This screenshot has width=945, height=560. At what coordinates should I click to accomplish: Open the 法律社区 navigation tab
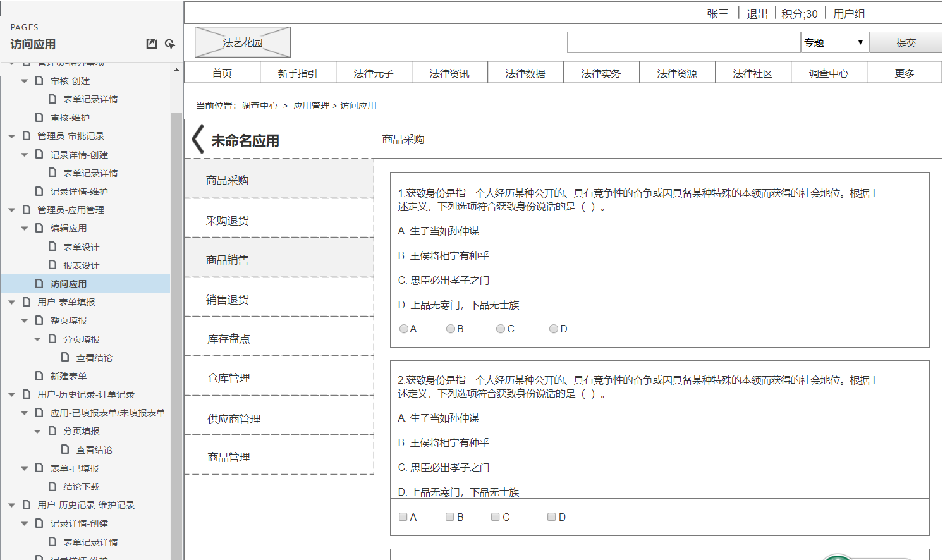[753, 73]
